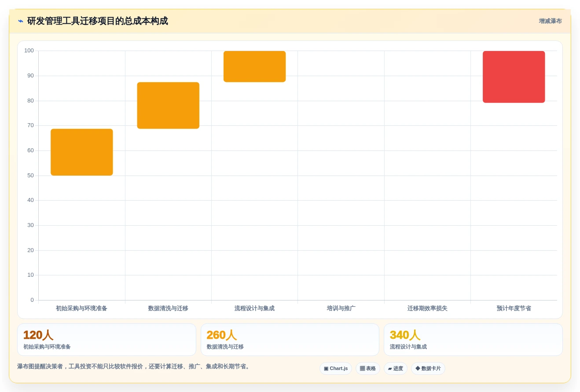Click the 数据清洗与迁移 x-axis label
580x392 pixels.
[x=168, y=308]
